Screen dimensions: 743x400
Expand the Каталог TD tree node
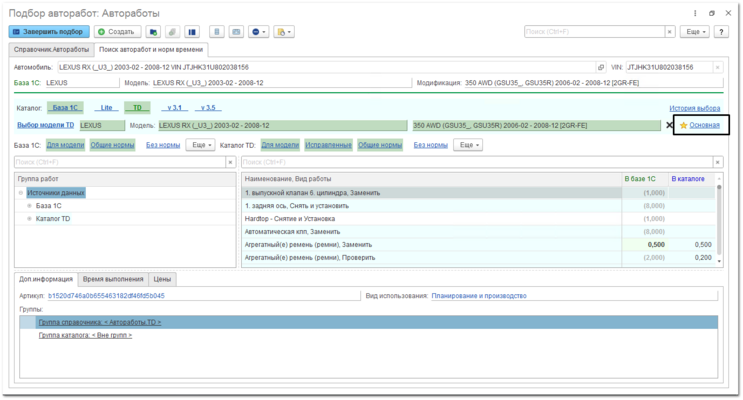[29, 218]
